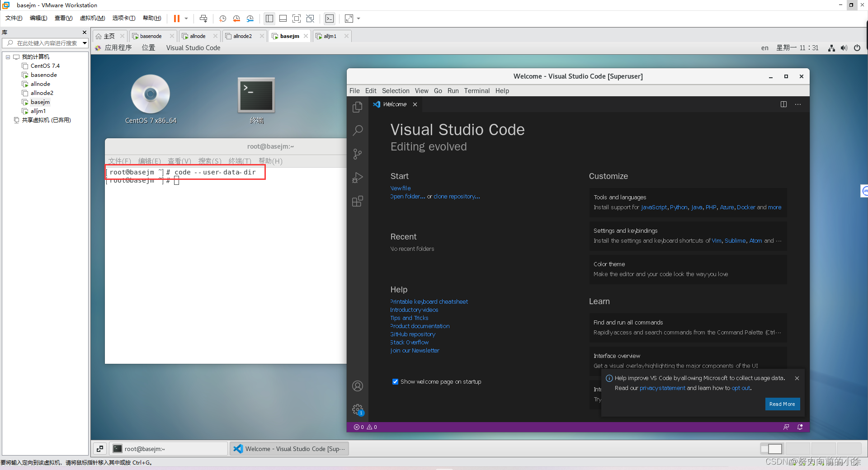Open the pause button dropdown arrow
This screenshot has width=868, height=470.
(186, 19)
